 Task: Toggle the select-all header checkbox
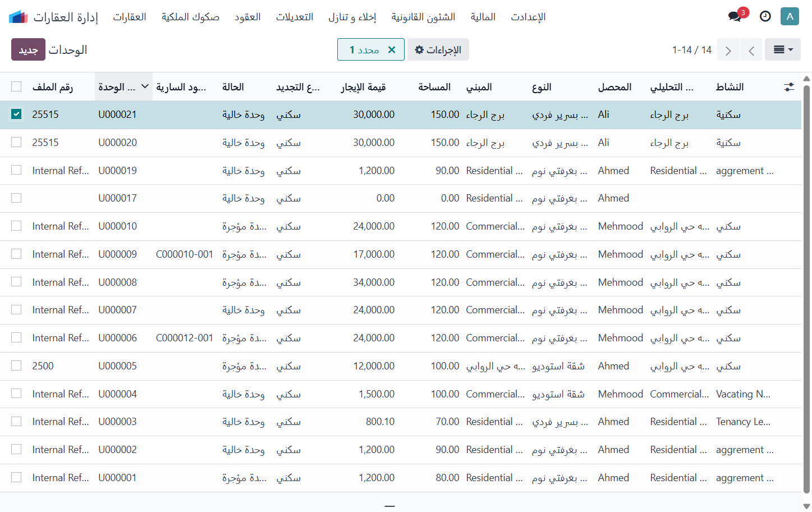(16, 86)
